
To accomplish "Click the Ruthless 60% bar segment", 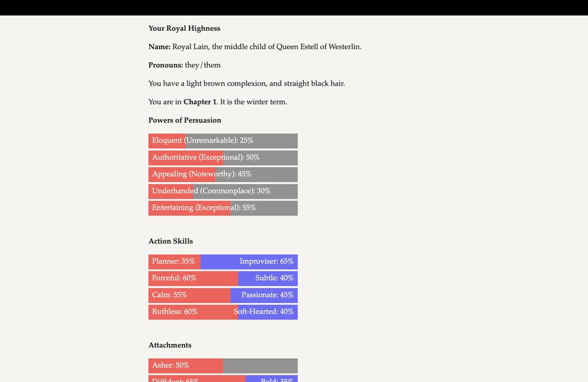I will pyautogui.click(x=193, y=311).
